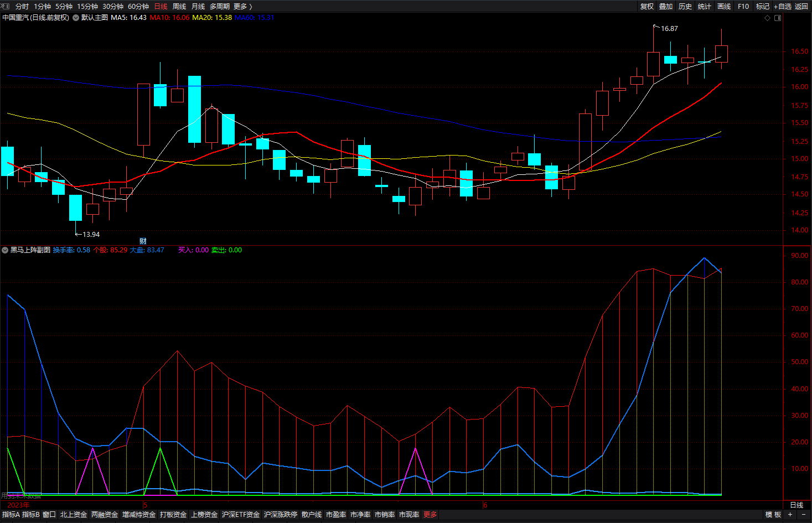Select the 15分钟 period

[x=87, y=6]
